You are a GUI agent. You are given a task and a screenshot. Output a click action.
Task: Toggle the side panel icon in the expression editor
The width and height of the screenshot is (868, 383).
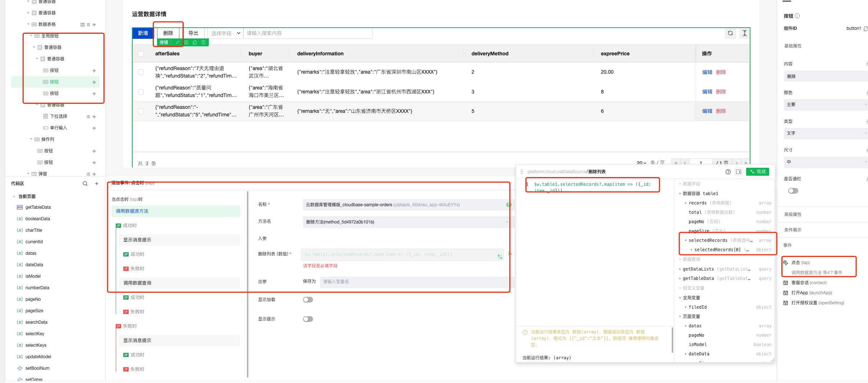739,172
